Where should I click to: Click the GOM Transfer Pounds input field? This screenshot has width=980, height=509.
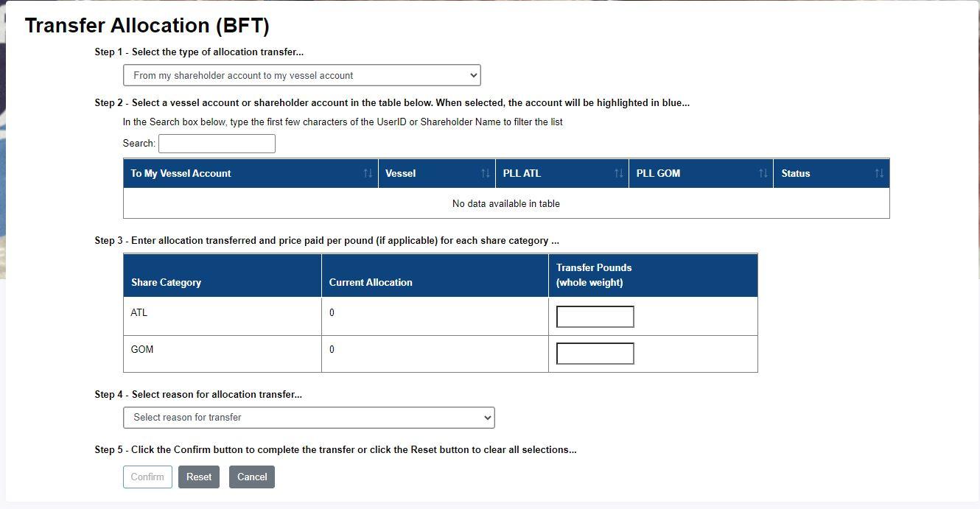tap(595, 354)
